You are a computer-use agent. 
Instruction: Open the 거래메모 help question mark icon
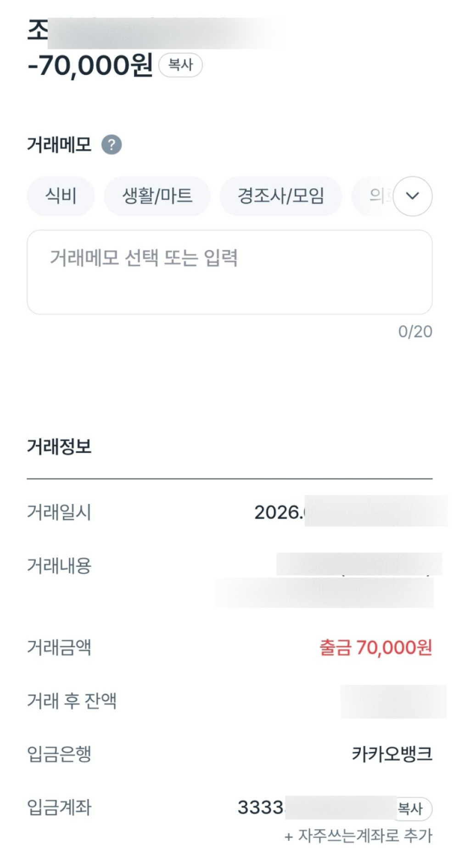pos(112,145)
